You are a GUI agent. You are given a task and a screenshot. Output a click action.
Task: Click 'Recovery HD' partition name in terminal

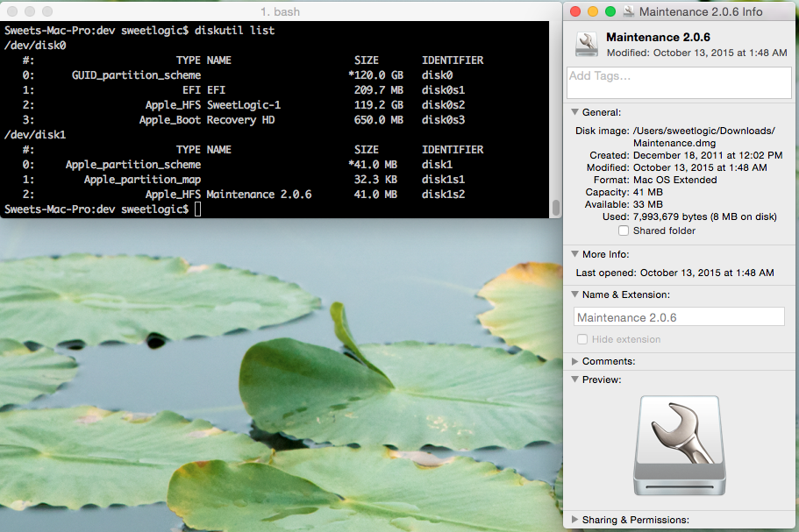point(240,120)
